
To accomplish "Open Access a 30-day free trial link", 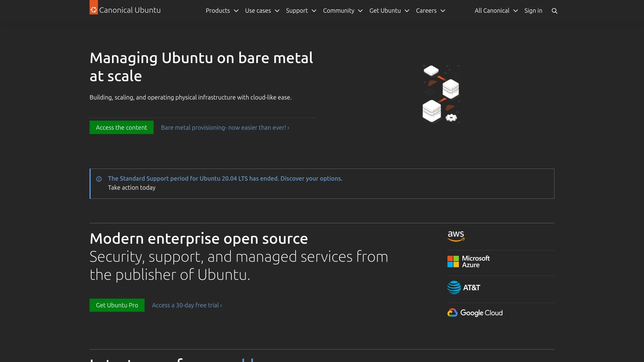I will (x=187, y=305).
